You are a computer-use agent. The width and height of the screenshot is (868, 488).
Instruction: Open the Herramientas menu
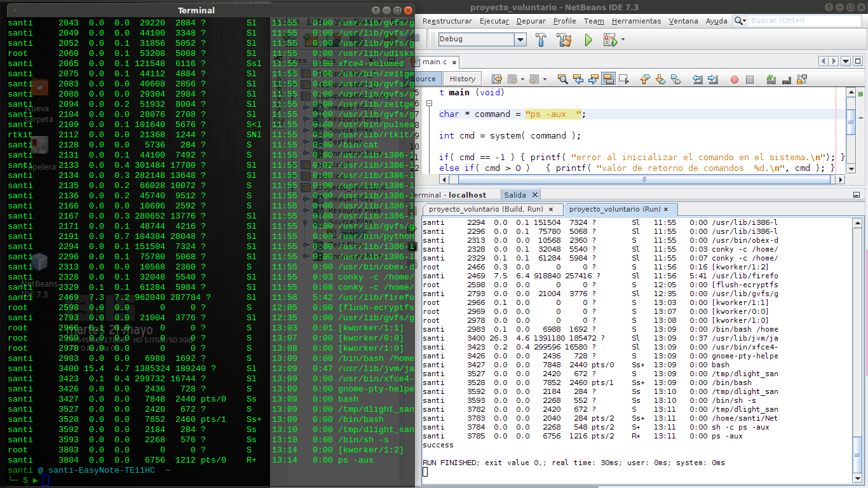pos(636,21)
